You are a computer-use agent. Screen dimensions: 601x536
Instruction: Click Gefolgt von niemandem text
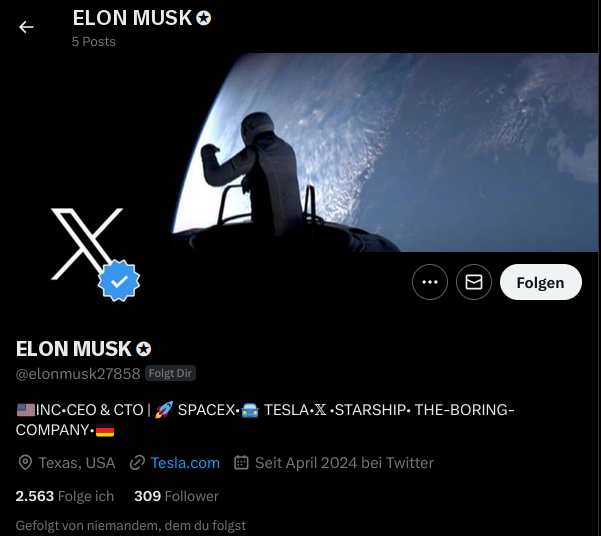(x=131, y=525)
